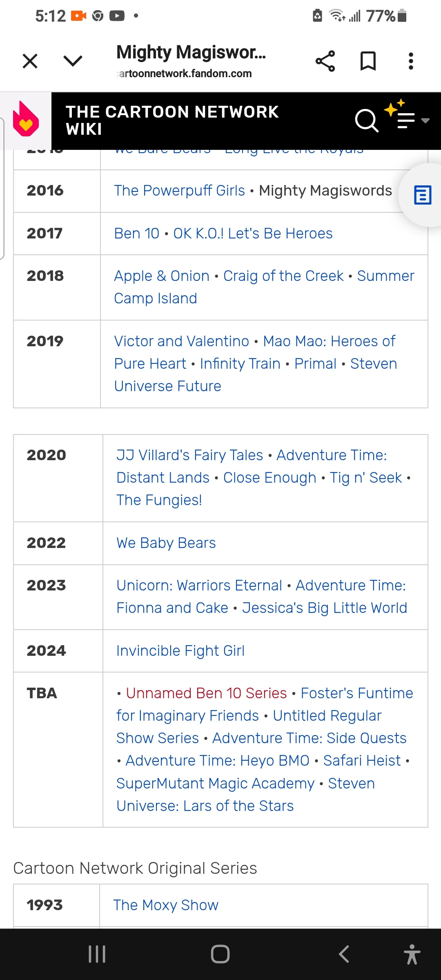Visit the We Baby Bears page
Image resolution: width=441 pixels, height=980 pixels.
[166, 543]
